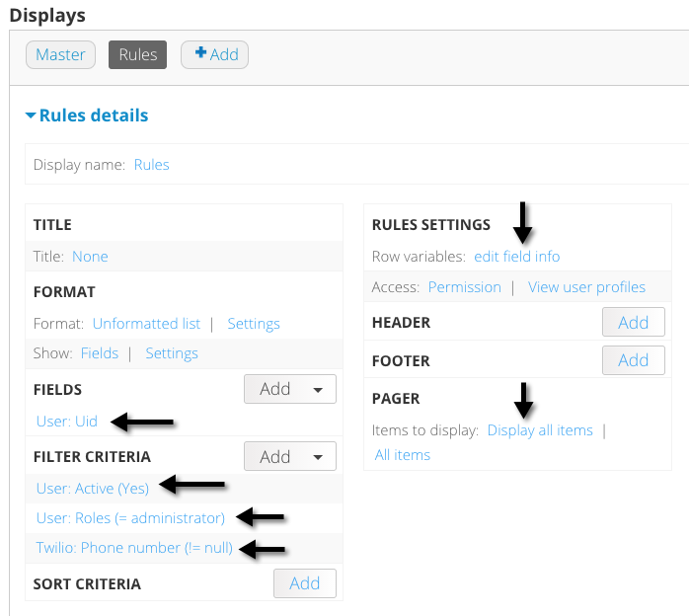Switch to the Master display tab
The image size is (689, 616).
pos(60,55)
